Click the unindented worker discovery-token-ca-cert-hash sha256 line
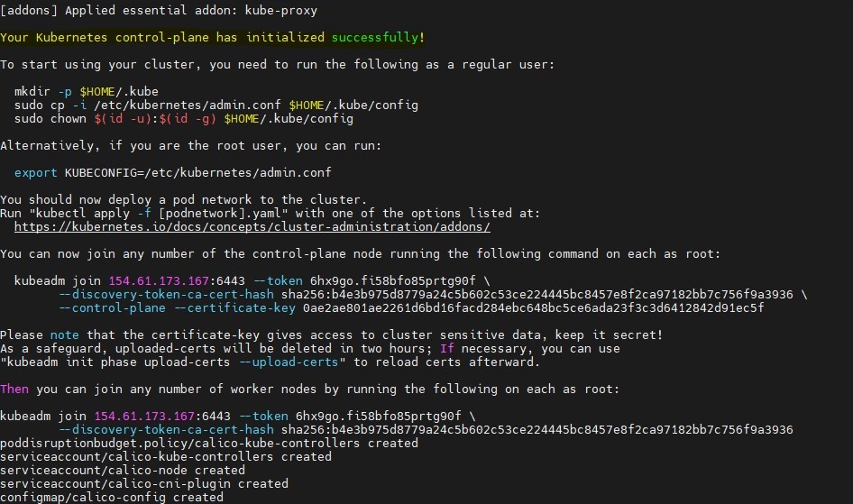Viewport: 853px width, 504px height. pyautogui.click(x=426, y=430)
